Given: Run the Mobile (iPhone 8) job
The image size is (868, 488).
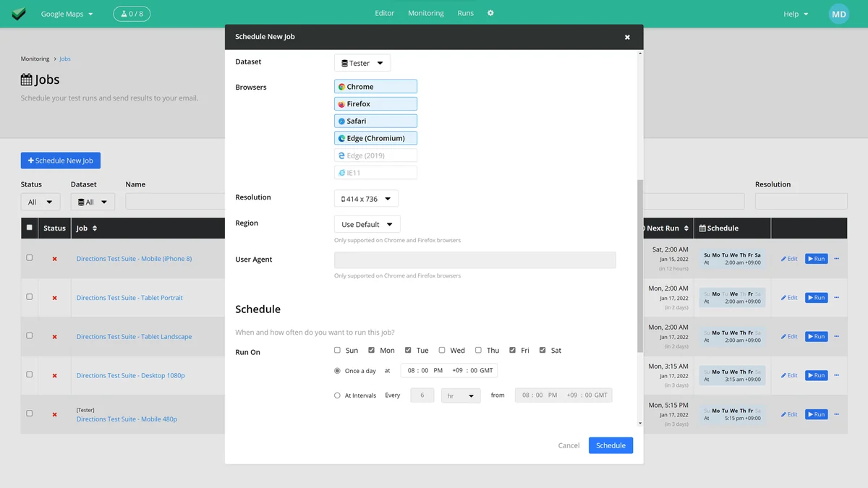Looking at the screenshot, I should (816, 259).
